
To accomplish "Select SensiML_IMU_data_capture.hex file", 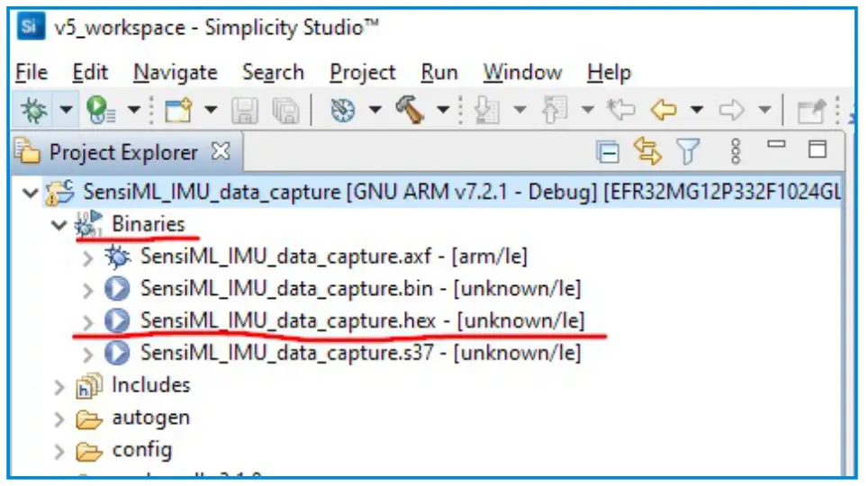I will click(362, 320).
